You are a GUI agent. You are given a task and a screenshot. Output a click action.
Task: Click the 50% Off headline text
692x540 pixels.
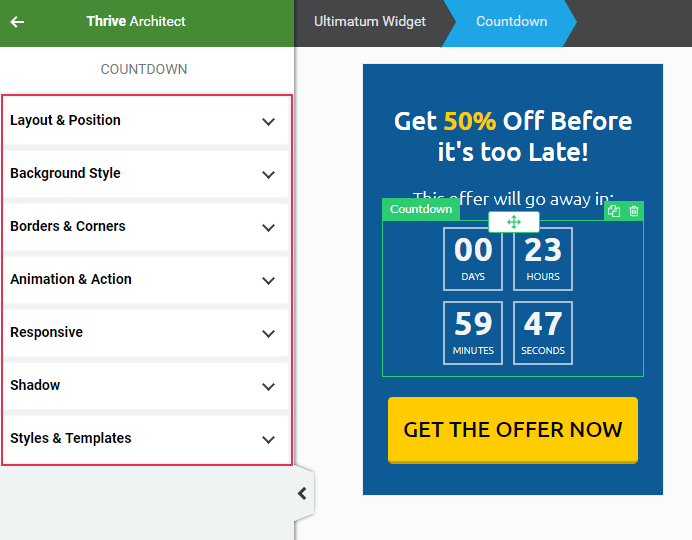click(x=513, y=136)
